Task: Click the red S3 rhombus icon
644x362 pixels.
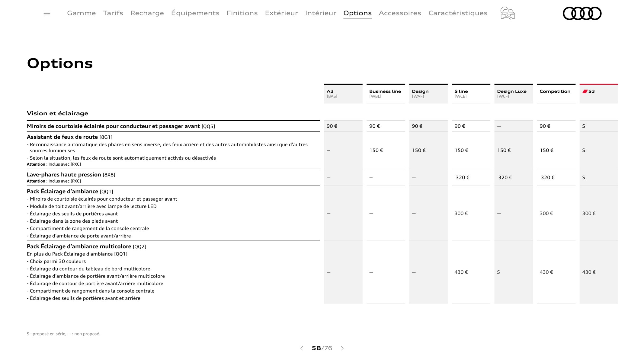Action: 585,91
